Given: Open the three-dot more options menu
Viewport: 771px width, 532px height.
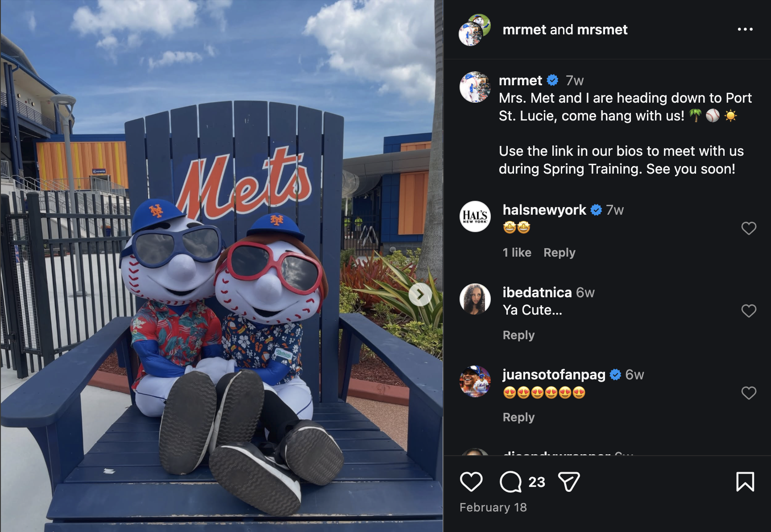Looking at the screenshot, I should 745,29.
